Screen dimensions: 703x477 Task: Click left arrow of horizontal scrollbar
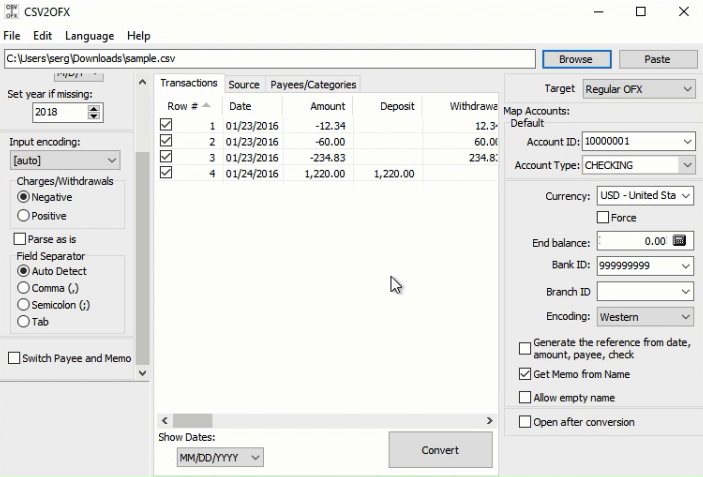click(165, 421)
